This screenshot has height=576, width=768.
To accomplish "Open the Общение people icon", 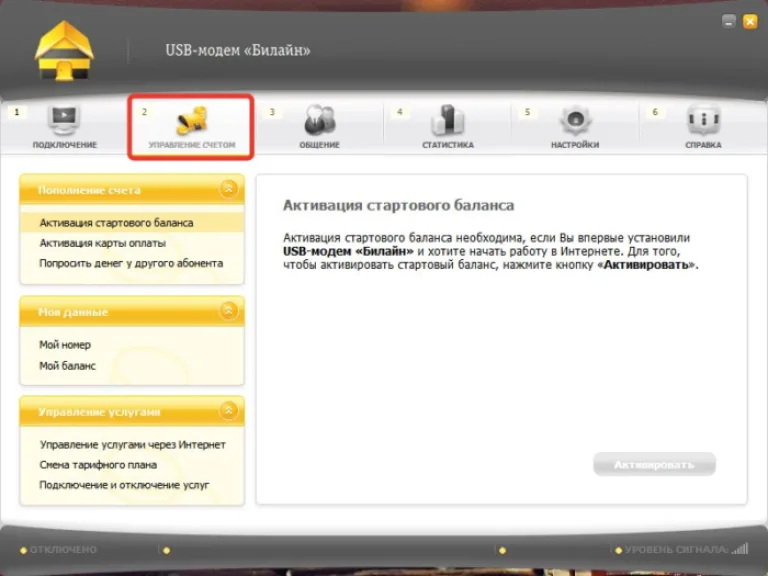I will pyautogui.click(x=319, y=120).
